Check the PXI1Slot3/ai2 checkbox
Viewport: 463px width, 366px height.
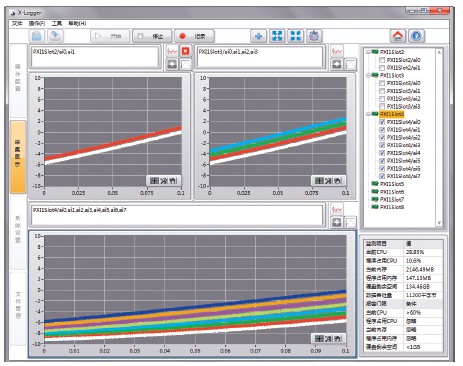click(382, 99)
